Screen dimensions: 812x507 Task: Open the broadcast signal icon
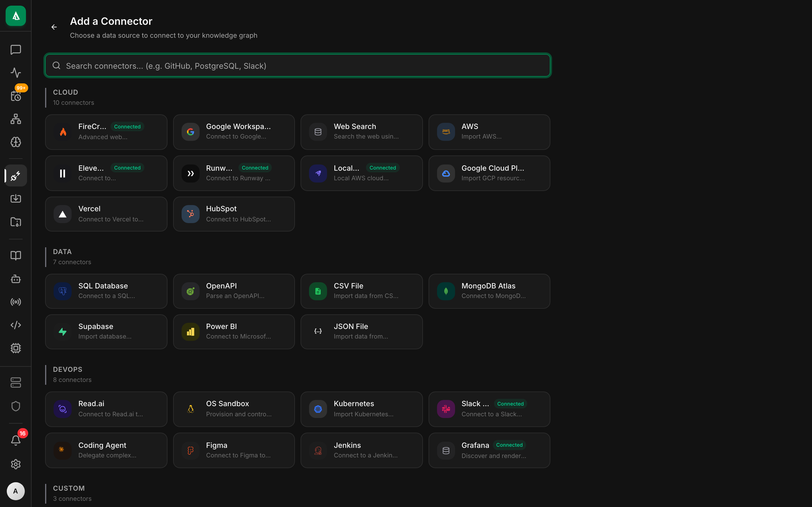[16, 302]
